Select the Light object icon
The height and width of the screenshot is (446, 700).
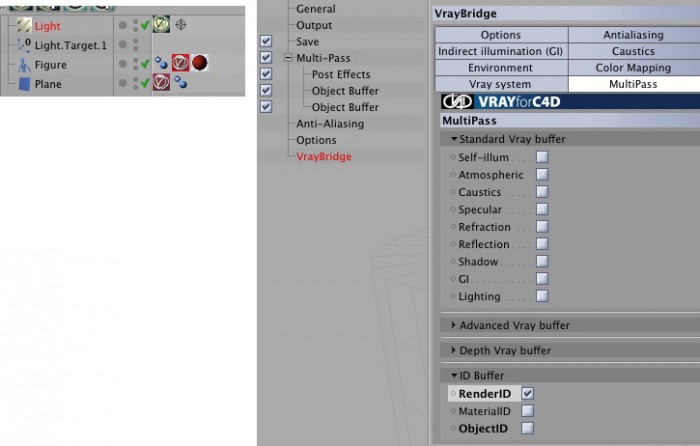tap(24, 25)
